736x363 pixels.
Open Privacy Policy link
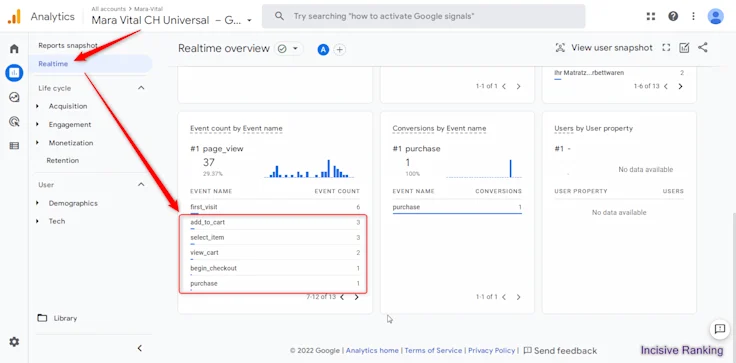(x=491, y=351)
